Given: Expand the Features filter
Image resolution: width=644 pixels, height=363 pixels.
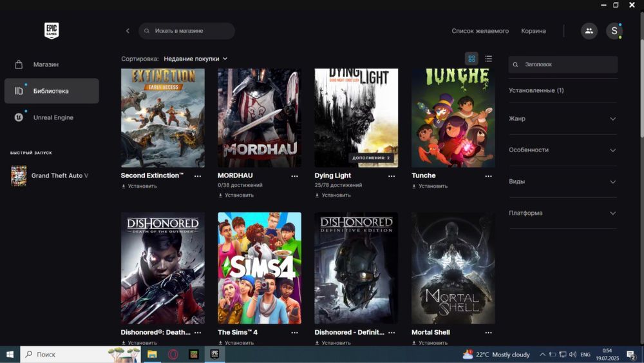Looking at the screenshot, I should [x=563, y=150].
